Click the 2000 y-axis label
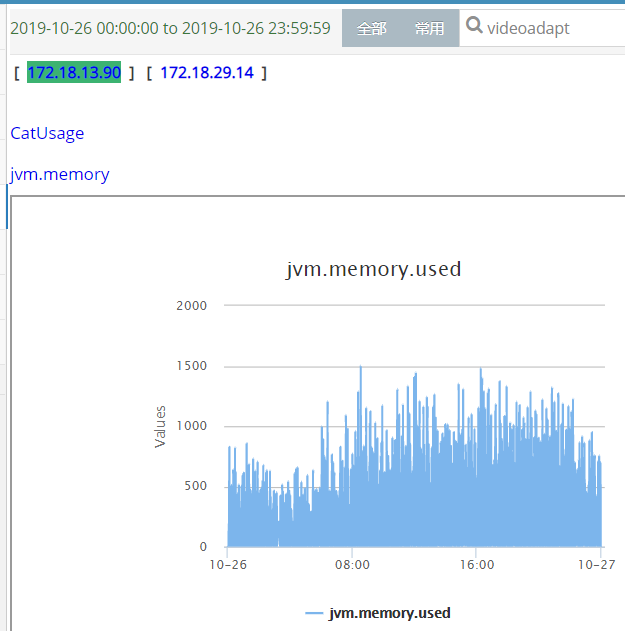Image resolution: width=625 pixels, height=631 pixels. pos(192,306)
